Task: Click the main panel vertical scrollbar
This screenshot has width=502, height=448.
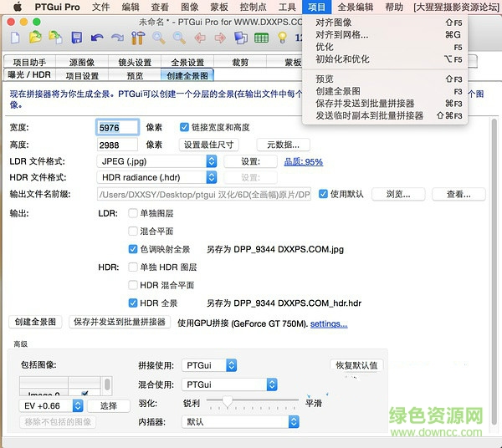Action: pyautogui.click(x=494, y=272)
